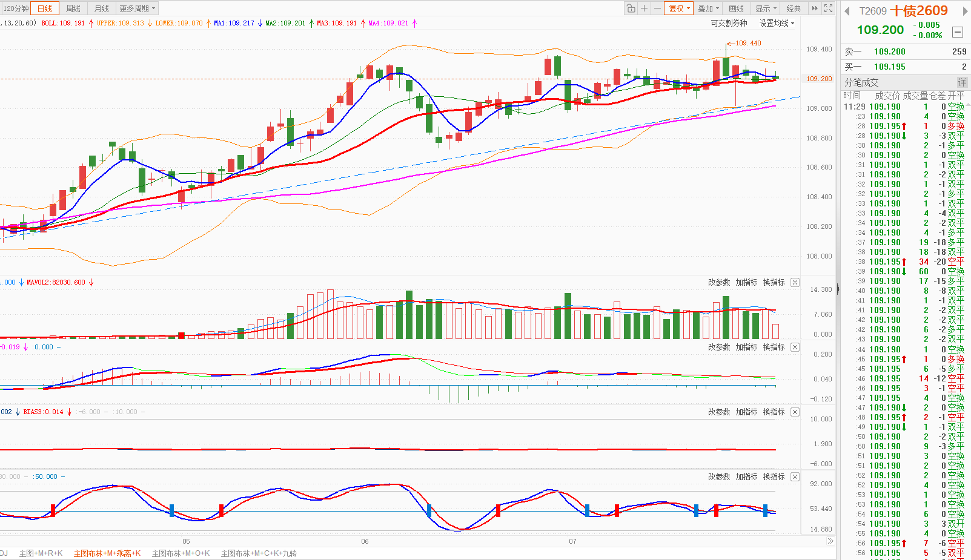Select template 主图布林+M+O+K tab
Image resolution: width=971 pixels, height=560 pixels.
[x=181, y=553]
